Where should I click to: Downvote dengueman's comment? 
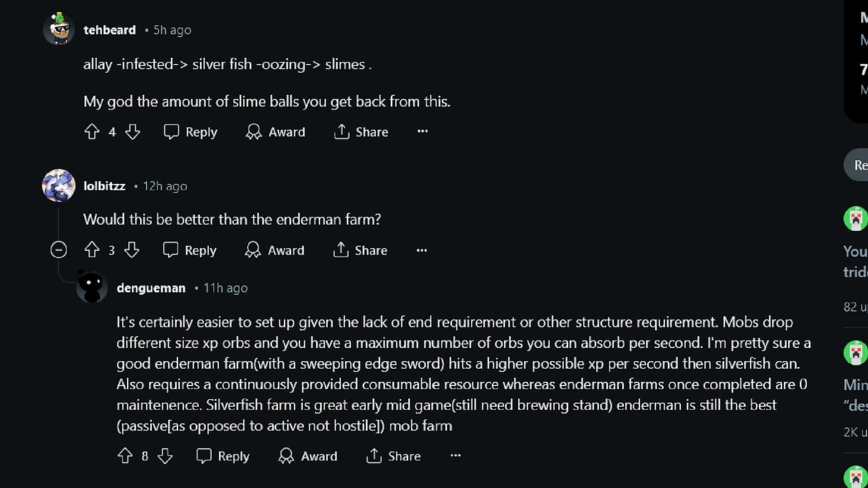pyautogui.click(x=165, y=456)
